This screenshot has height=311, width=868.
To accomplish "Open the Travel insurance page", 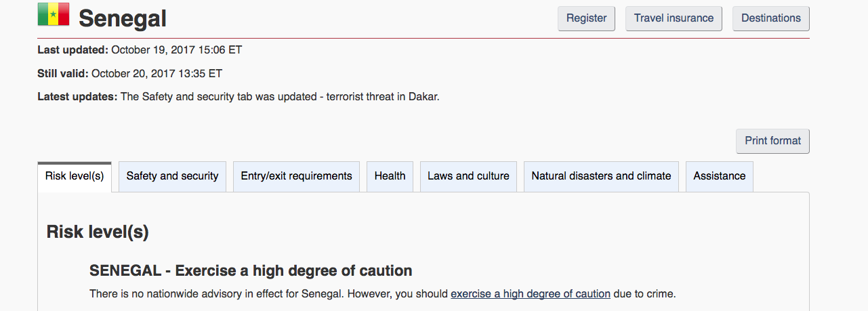I will point(674,18).
